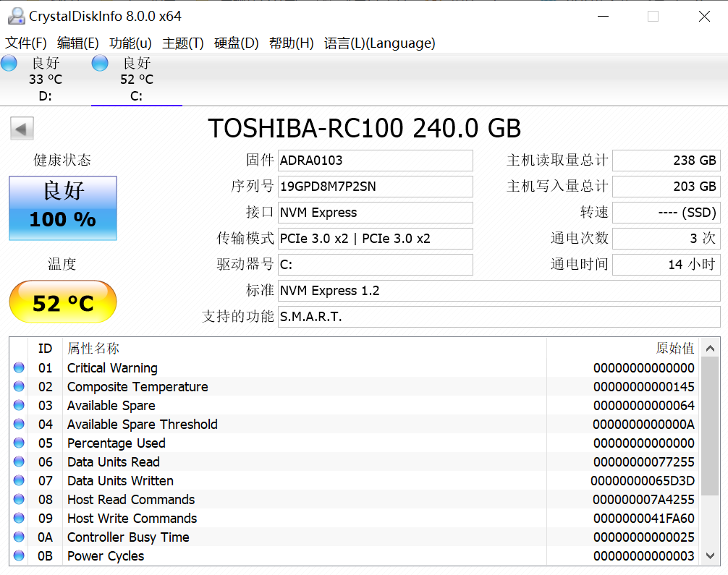The image size is (728, 575).
Task: Click the supported features field S.M.A.R.T.
Action: [x=499, y=317]
